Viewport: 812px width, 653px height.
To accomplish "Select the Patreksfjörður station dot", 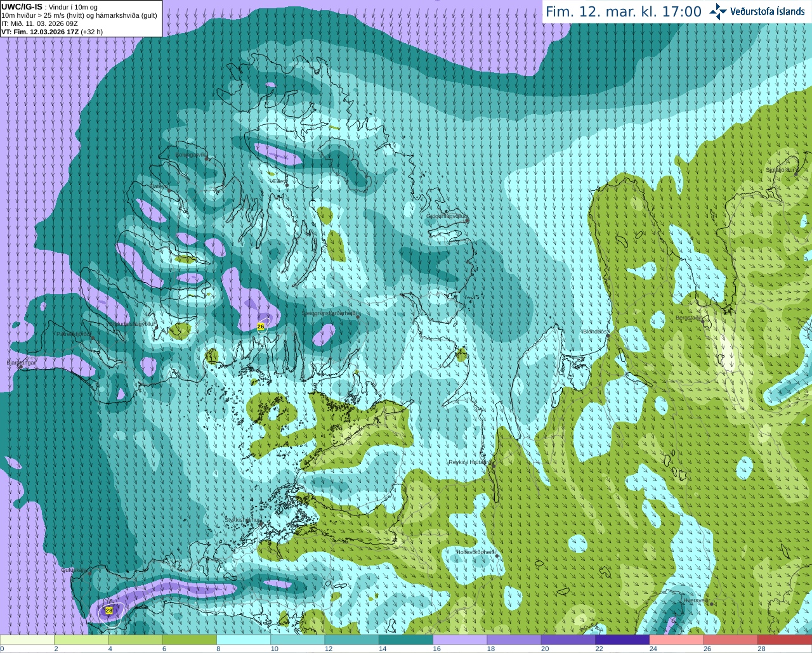I will point(93,338).
